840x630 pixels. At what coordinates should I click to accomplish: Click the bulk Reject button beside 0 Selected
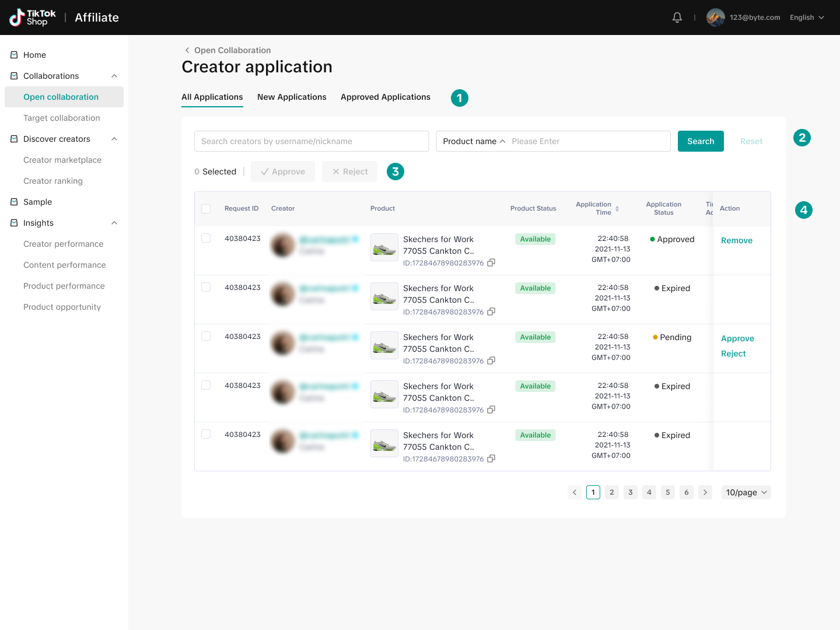pos(350,171)
